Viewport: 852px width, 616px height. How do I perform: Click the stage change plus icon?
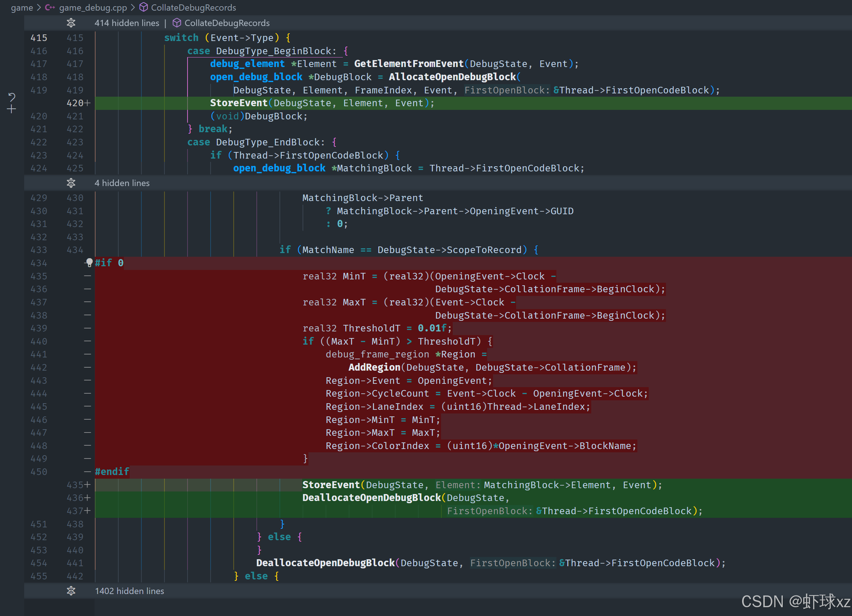pyautogui.click(x=12, y=109)
